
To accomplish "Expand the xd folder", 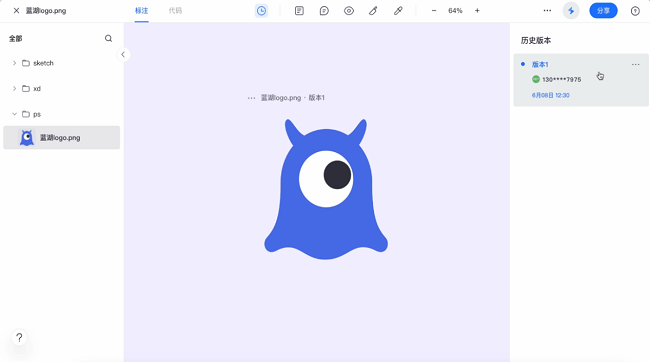I will (15, 88).
